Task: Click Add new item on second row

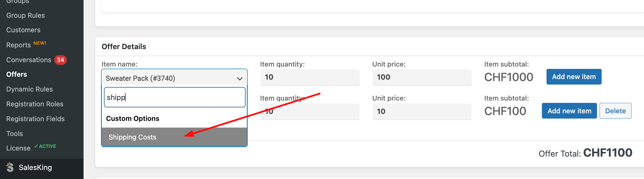Action: (569, 111)
